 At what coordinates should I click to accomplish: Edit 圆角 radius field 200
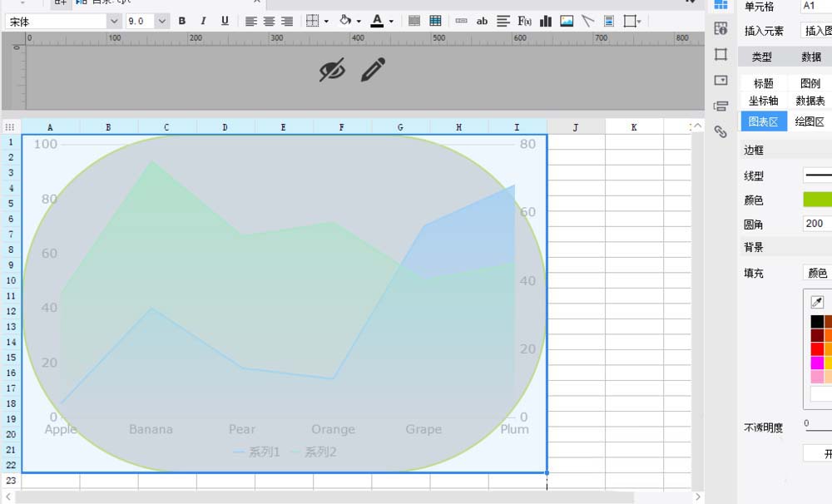pyautogui.click(x=818, y=224)
